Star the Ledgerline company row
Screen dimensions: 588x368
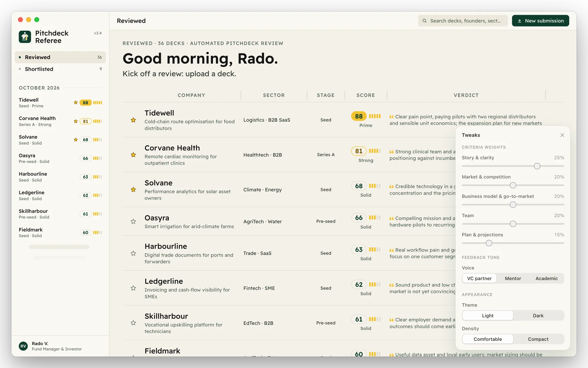pos(133,288)
